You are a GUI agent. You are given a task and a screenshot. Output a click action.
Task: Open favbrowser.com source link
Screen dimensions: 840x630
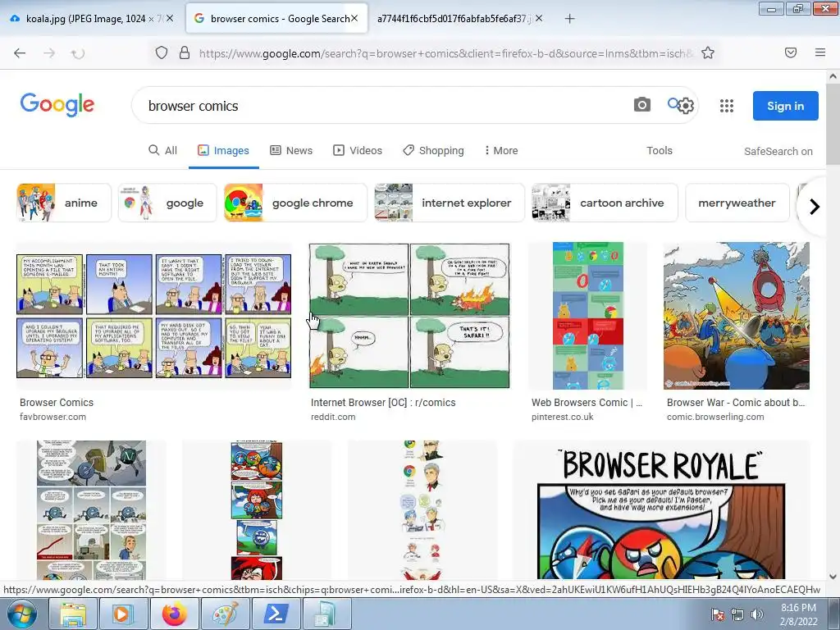52,417
